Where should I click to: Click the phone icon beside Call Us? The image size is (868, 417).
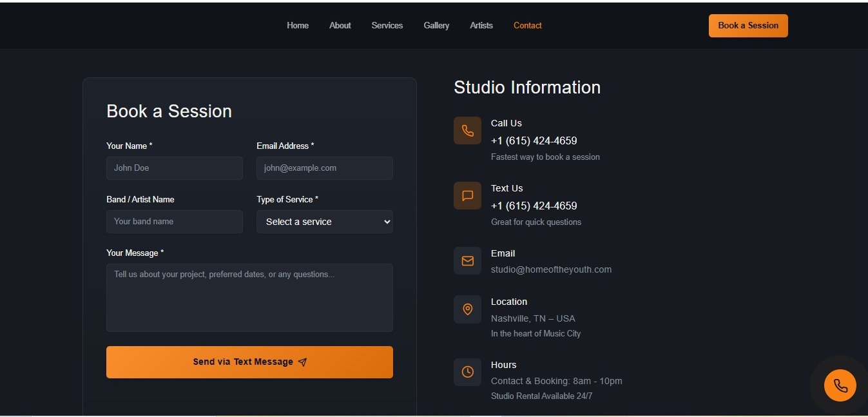point(467,131)
